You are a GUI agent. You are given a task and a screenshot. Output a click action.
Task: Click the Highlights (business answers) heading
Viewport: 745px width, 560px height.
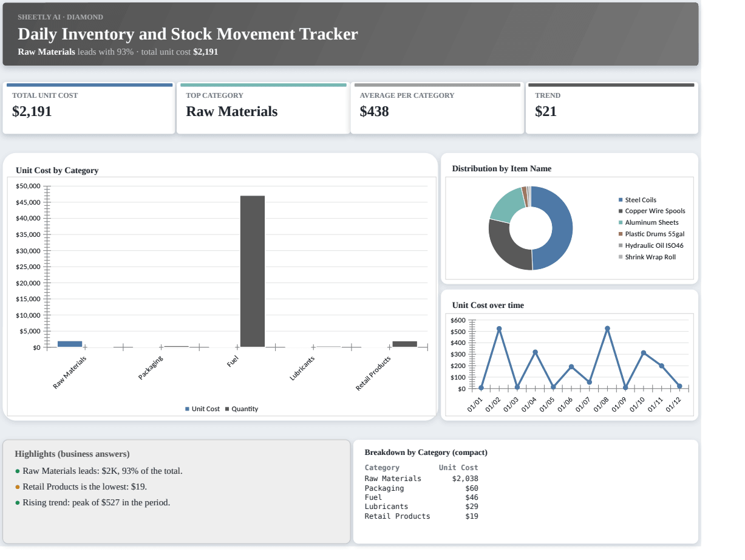tap(72, 454)
